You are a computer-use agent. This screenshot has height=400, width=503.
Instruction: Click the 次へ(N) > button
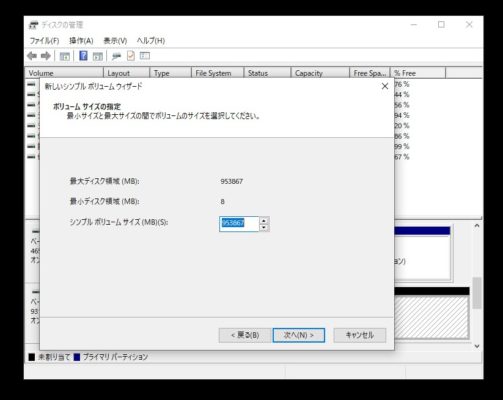[x=299, y=335]
